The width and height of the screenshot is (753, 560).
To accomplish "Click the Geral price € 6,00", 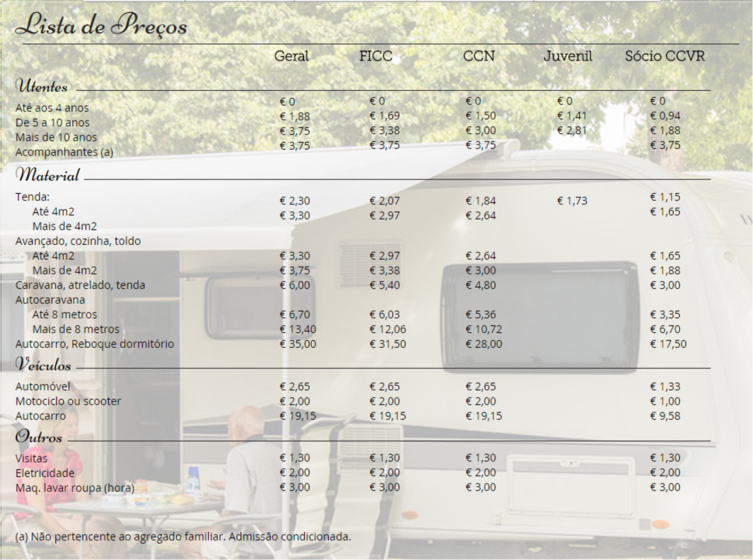I will (295, 285).
